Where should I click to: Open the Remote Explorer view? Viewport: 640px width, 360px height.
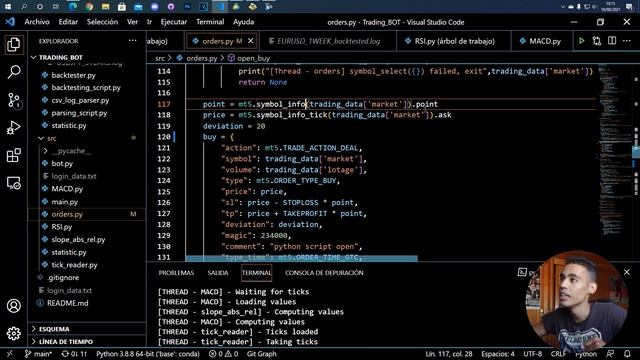click(x=13, y=183)
